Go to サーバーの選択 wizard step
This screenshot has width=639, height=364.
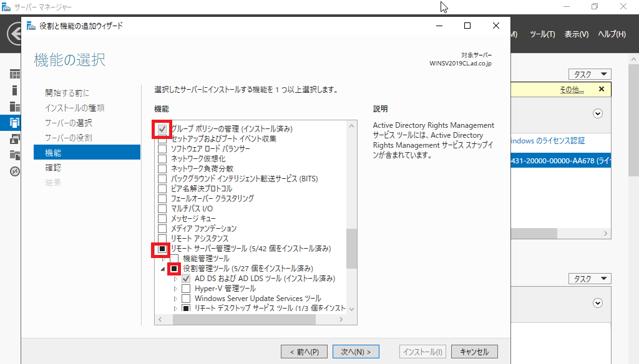(69, 123)
